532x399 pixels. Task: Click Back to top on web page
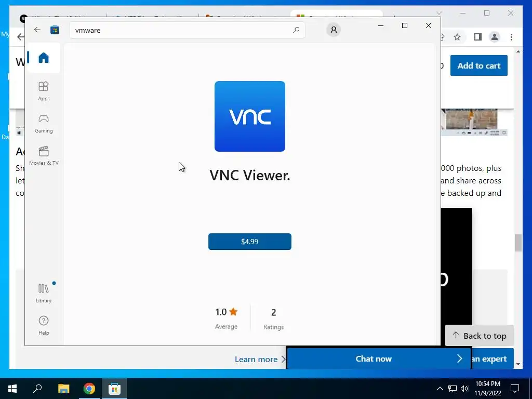coord(480,336)
